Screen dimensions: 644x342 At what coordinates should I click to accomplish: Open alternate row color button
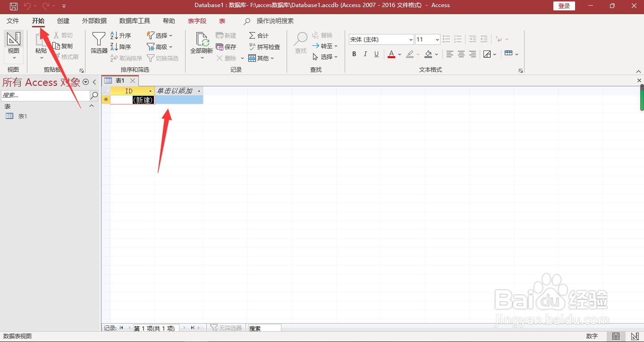pos(490,54)
